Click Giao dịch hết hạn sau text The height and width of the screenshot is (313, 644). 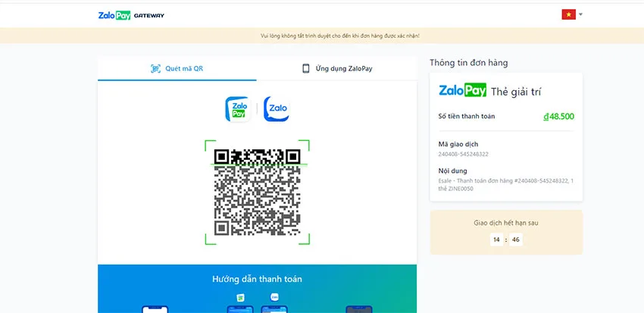(x=506, y=223)
